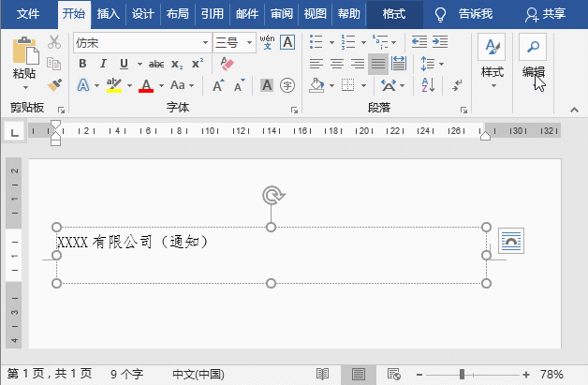This screenshot has width=588, height=385.
Task: Toggle underline formatting
Action: (124, 64)
